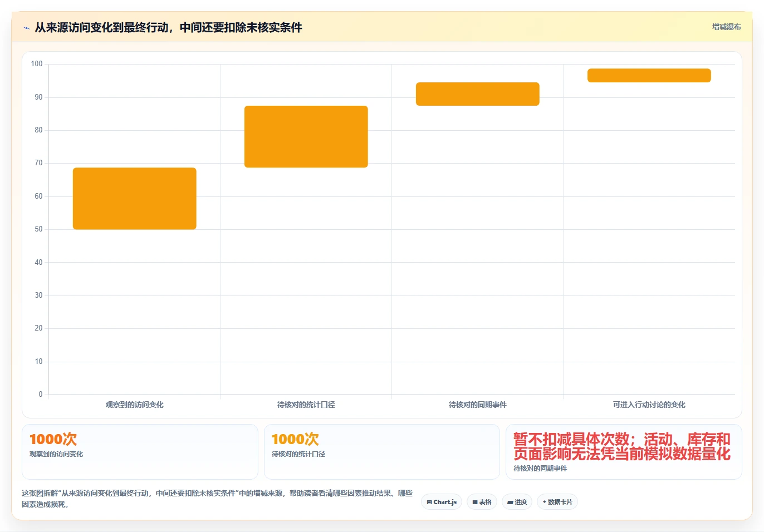Screen dimensions: 764x532
Task: Click the 1000次 value above 待核对的统计口径
Action: pyautogui.click(x=296, y=439)
